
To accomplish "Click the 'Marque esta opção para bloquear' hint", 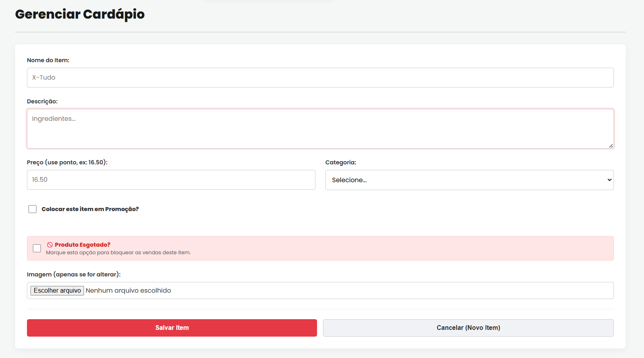I will click(118, 253).
